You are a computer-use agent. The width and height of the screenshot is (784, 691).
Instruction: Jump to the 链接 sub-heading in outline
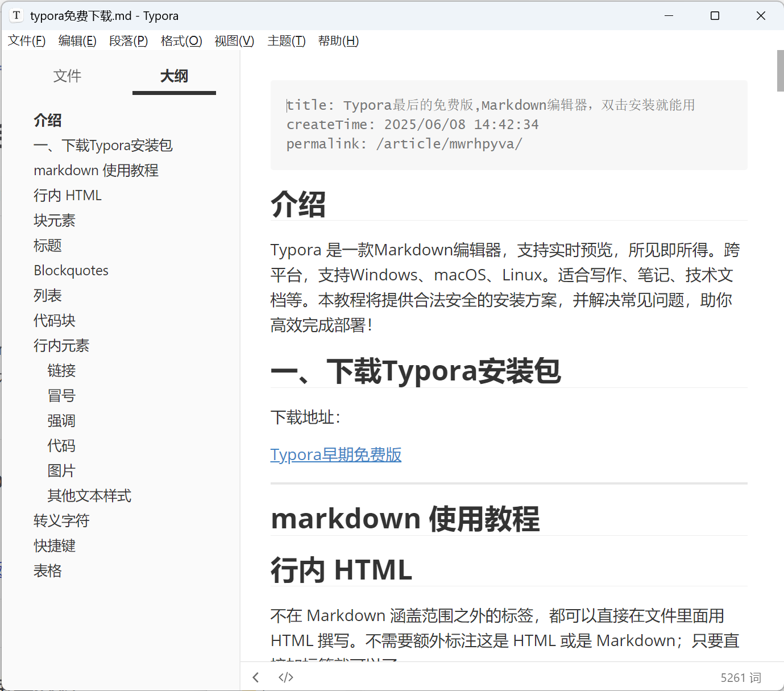tap(61, 370)
